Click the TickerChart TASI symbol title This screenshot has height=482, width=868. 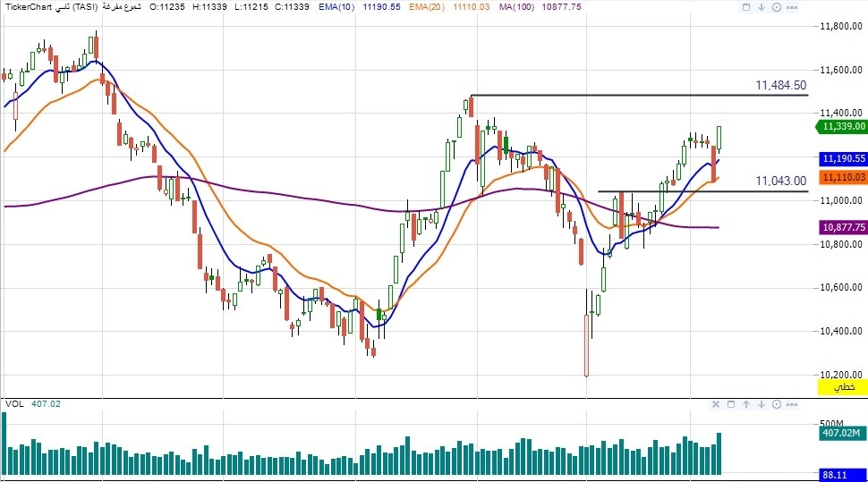click(x=49, y=6)
